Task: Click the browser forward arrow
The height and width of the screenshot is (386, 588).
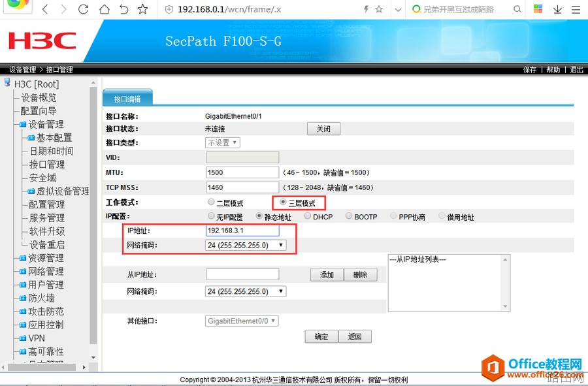Action: 64,9
